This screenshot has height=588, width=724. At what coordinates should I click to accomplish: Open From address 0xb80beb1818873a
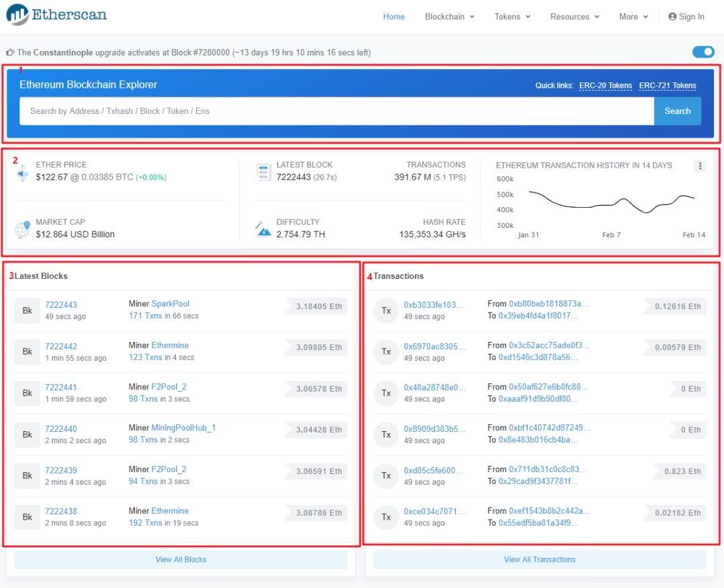coord(548,304)
